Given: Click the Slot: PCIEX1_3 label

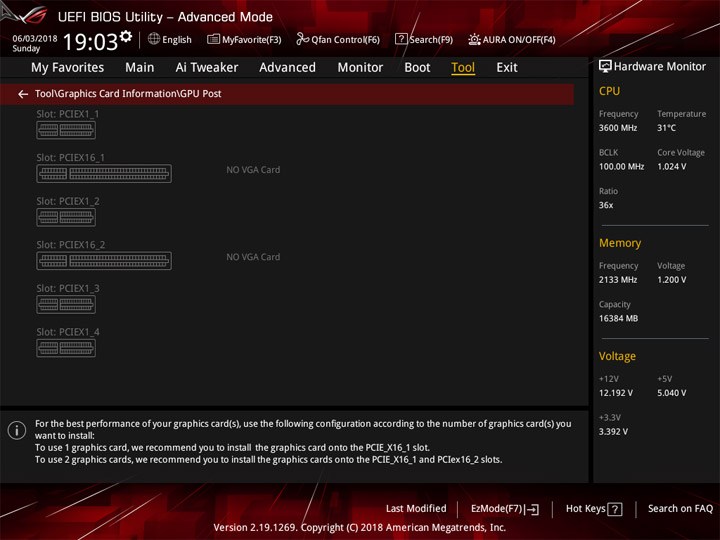Looking at the screenshot, I should [x=68, y=288].
